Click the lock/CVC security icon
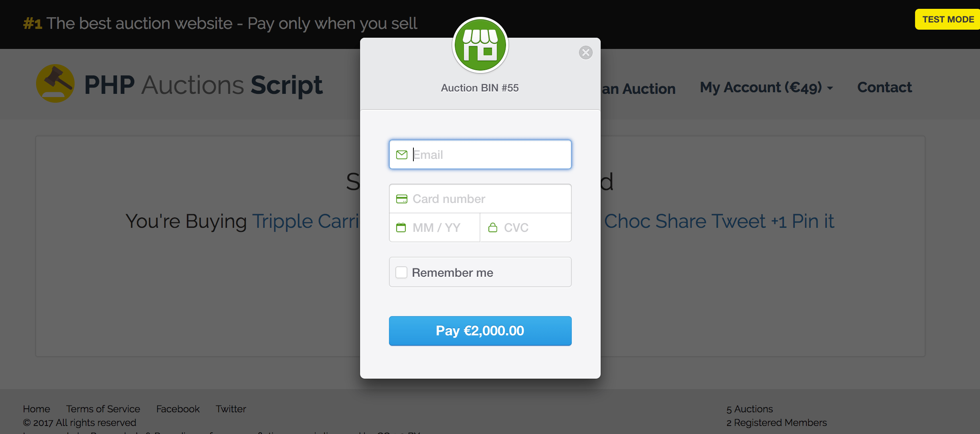The height and width of the screenshot is (434, 980). 493,227
